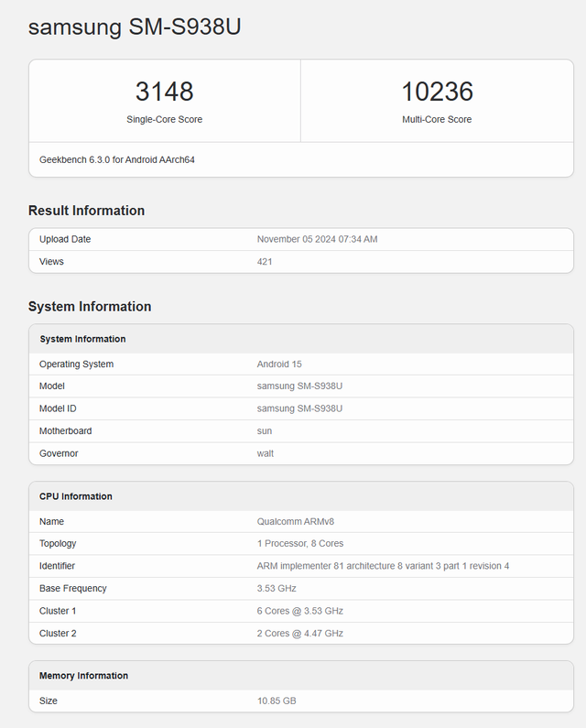Select the upload date November 05 2024

pos(317,239)
